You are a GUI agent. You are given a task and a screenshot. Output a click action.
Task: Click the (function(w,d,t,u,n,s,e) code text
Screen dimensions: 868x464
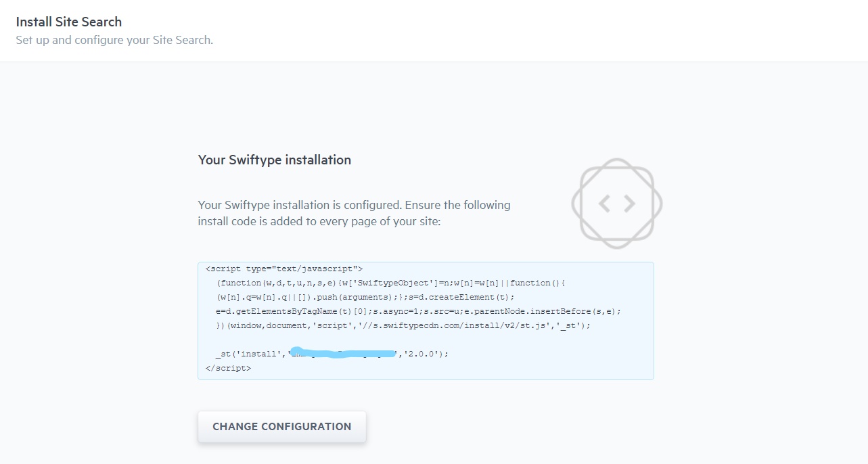(273, 283)
